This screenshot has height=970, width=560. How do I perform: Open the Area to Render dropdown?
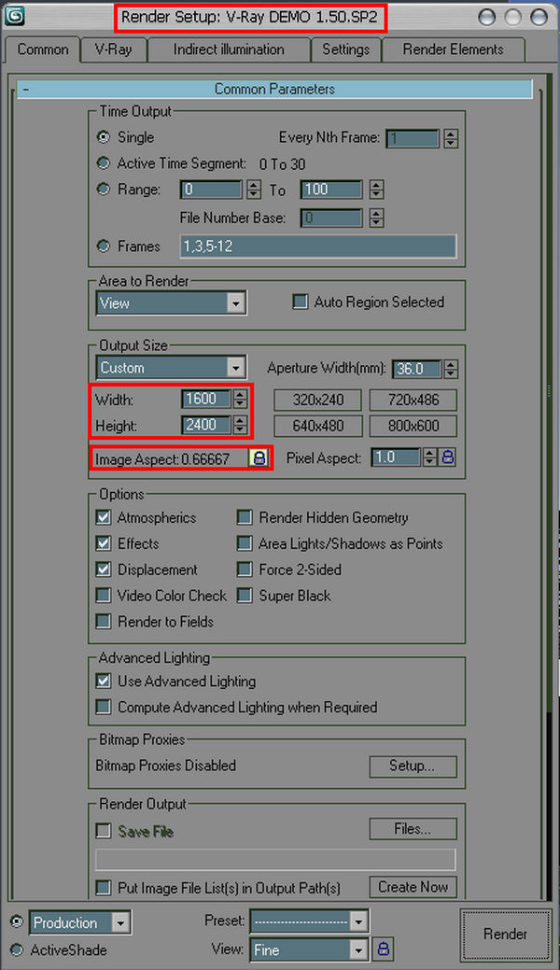(171, 303)
